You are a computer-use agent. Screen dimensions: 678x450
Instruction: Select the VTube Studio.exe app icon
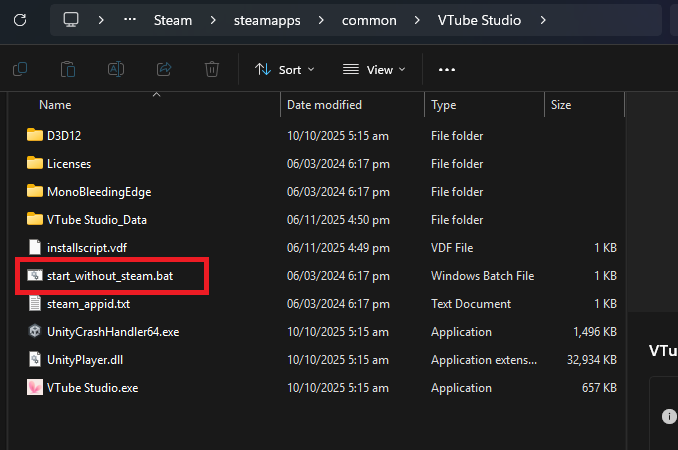coord(35,387)
